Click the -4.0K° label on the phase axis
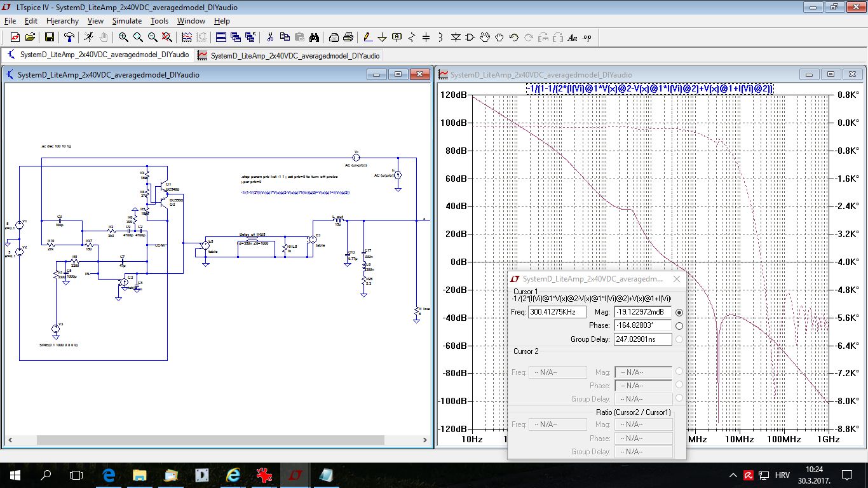This screenshot has width=868, height=488. 845,262
